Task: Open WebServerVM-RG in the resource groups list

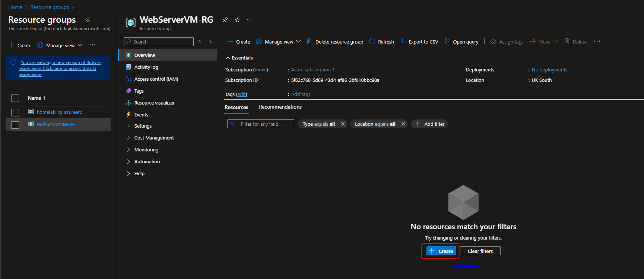Action: click(56, 124)
